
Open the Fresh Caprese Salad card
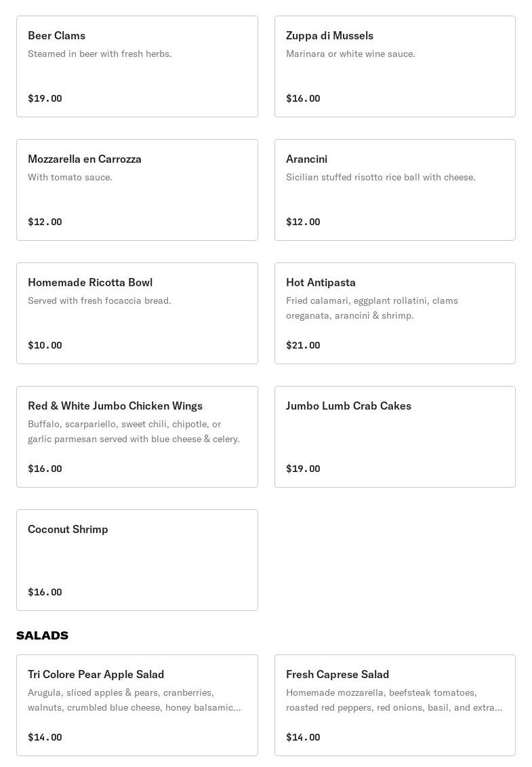tap(395, 705)
